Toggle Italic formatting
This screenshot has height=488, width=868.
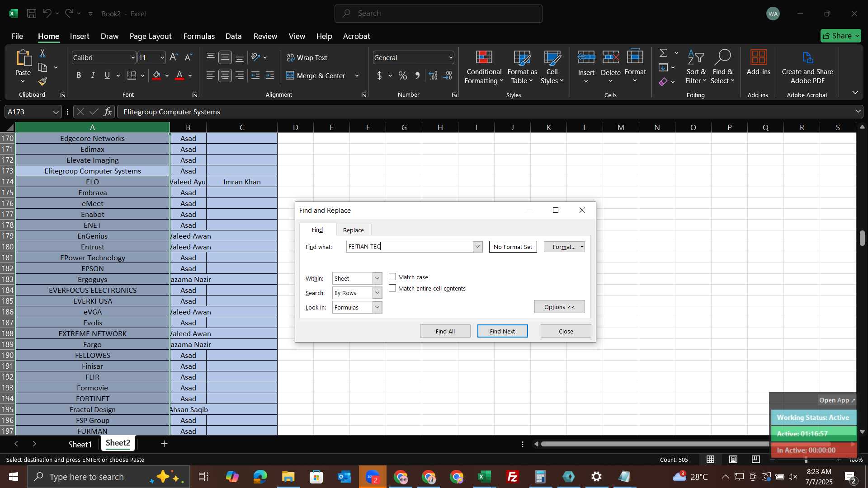click(93, 75)
